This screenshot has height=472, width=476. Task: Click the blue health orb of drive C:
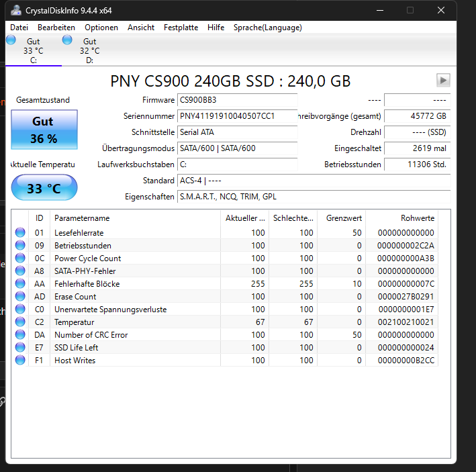[x=11, y=40]
